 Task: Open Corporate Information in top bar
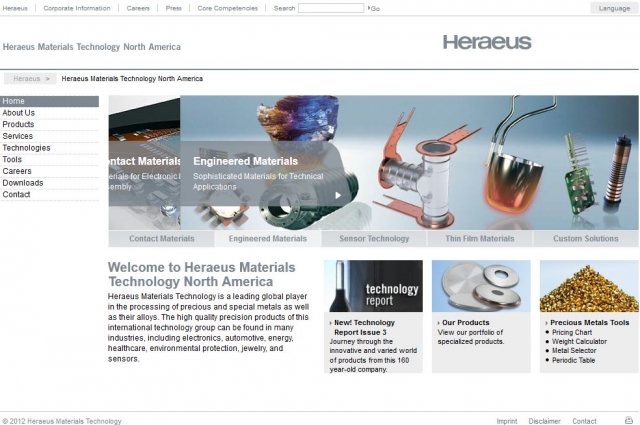tap(77, 8)
